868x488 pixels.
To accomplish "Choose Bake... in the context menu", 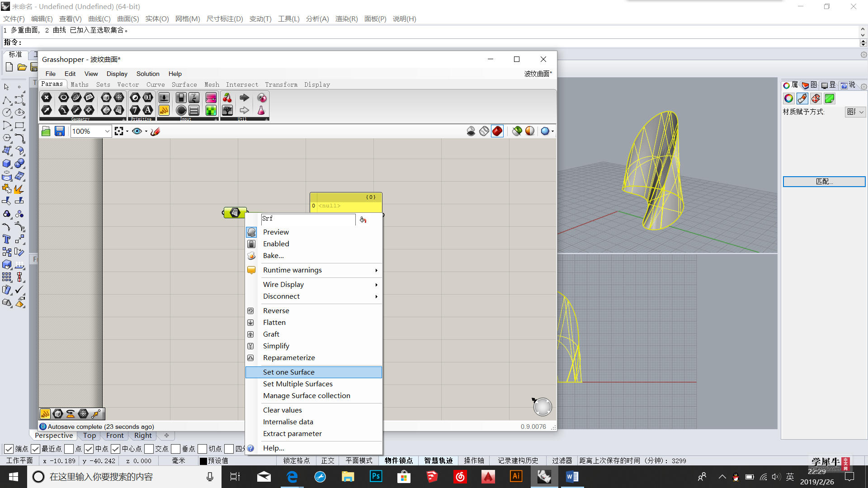I will (x=314, y=255).
